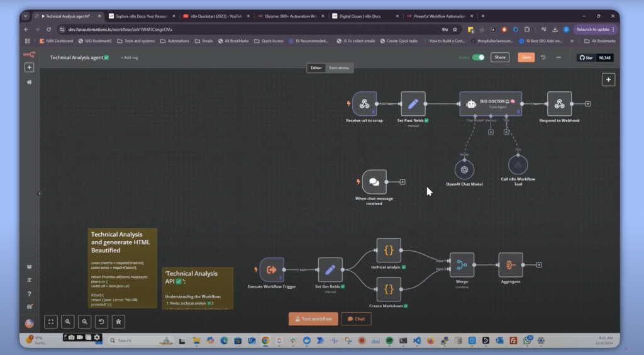Click the Share button
Screen dimensions: 644x355
(500, 57)
